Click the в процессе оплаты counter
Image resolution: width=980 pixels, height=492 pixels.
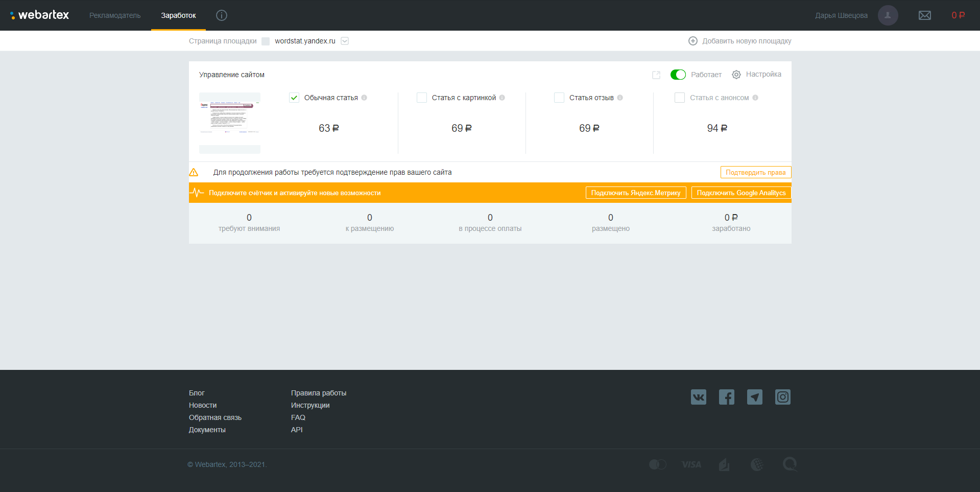[490, 223]
